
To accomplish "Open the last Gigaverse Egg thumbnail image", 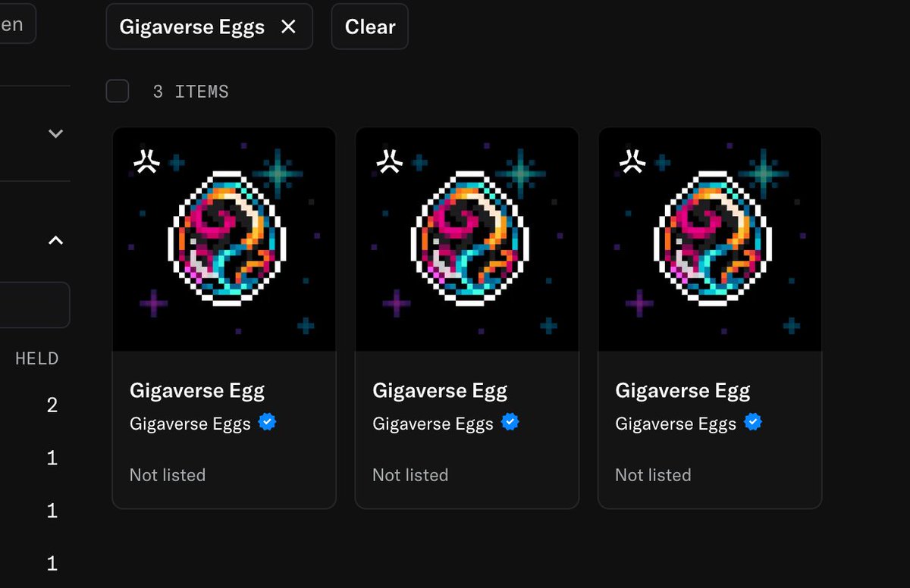I will (710, 239).
